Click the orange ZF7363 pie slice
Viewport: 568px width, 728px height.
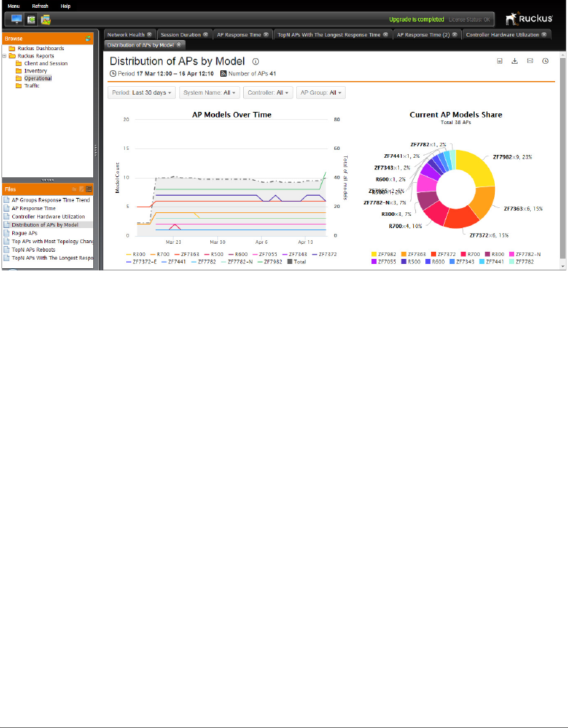coord(483,201)
